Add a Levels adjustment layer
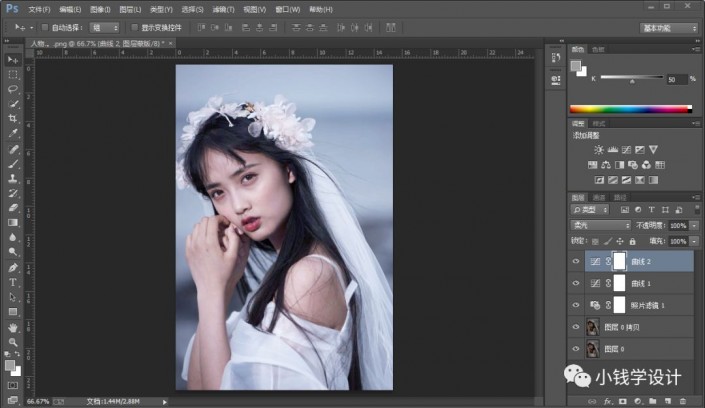 point(612,150)
